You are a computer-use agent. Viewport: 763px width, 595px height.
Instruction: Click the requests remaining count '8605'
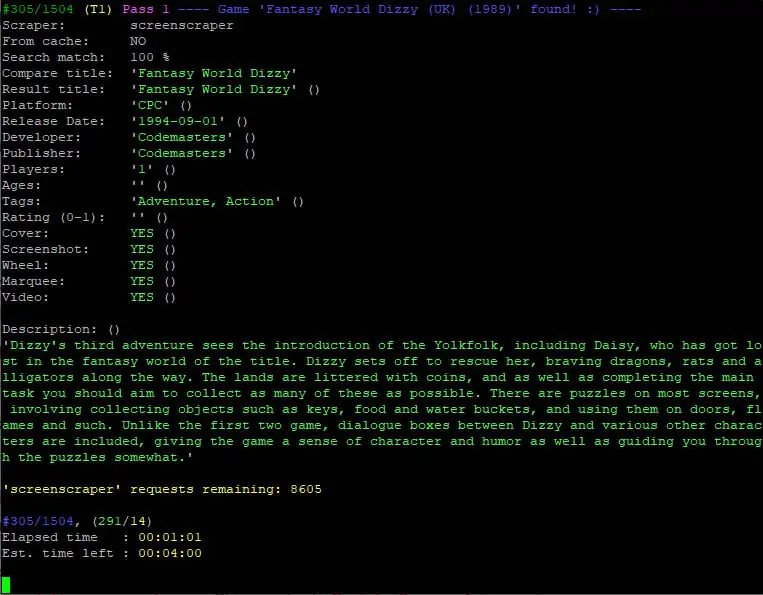306,489
